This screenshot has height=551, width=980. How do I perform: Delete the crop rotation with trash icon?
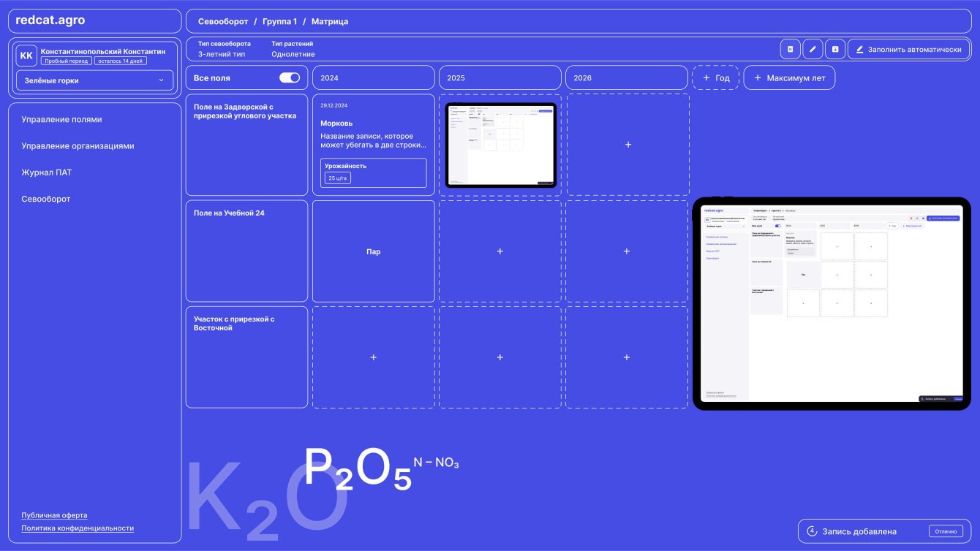coord(790,49)
